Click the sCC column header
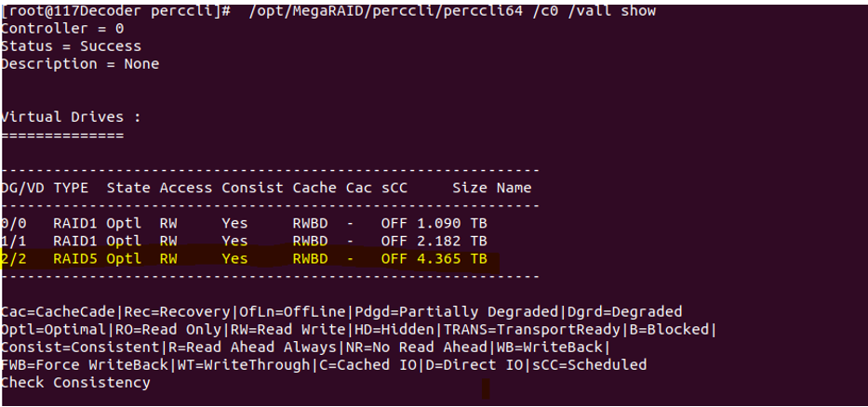This screenshot has height=407, width=868. 394,188
